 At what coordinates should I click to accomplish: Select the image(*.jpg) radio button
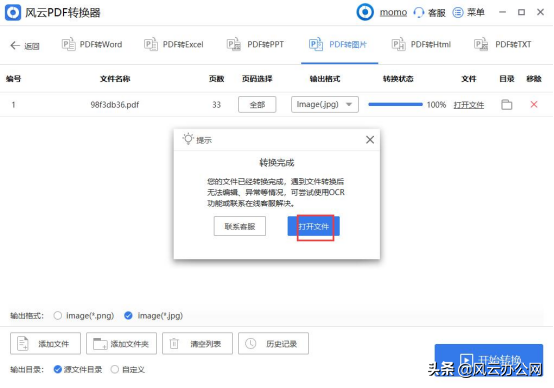(128, 316)
